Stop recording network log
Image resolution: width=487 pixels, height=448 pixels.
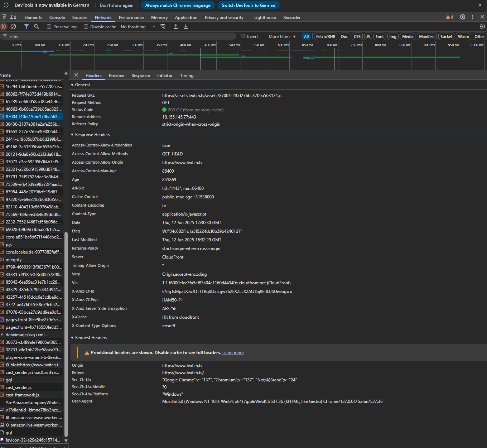[x=3, y=27]
